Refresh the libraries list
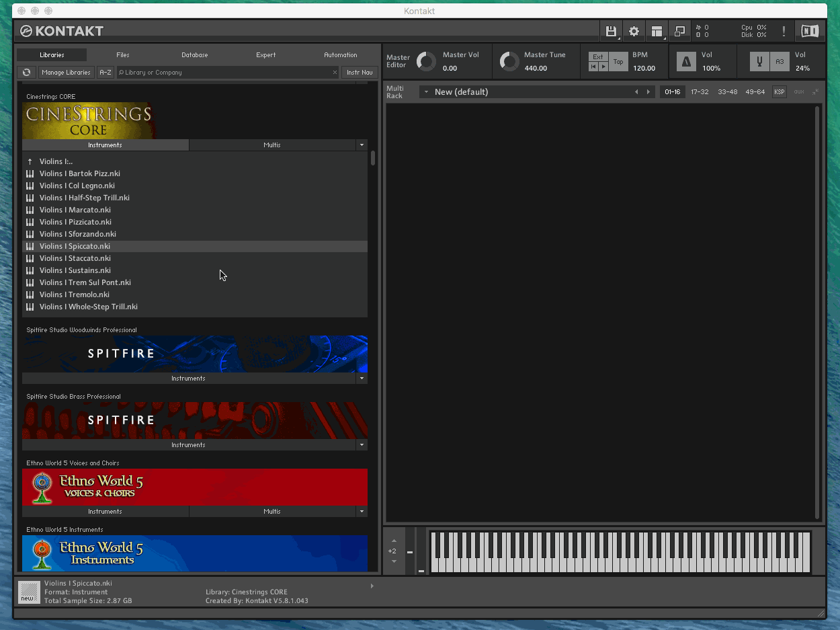Image resolution: width=840 pixels, height=630 pixels. (26, 72)
